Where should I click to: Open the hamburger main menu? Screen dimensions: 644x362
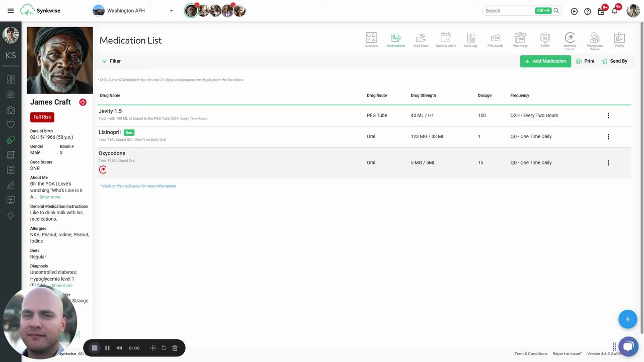(11, 11)
